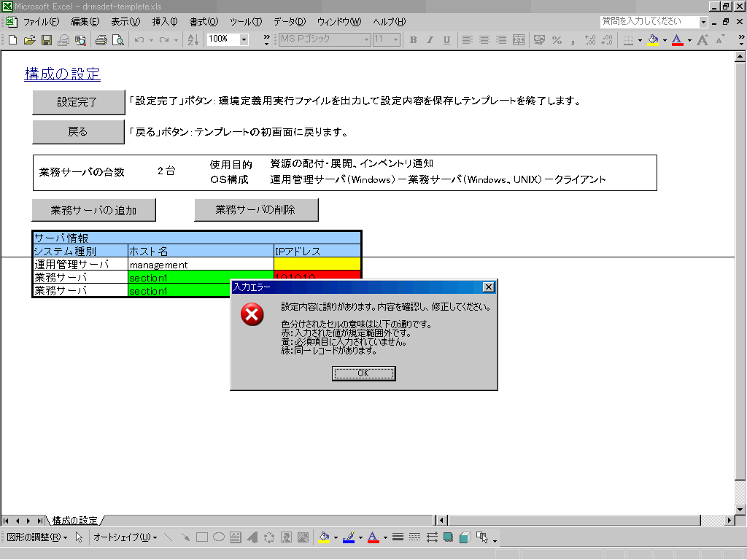
Task: Click the Line Color brush on Drawing toolbar
Action: (349, 537)
